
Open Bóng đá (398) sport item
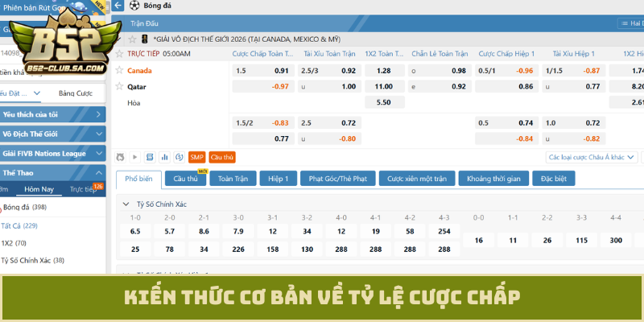coord(25,207)
